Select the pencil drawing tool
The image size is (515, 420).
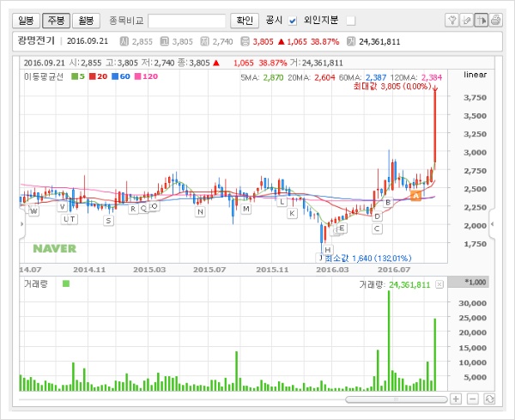point(466,20)
